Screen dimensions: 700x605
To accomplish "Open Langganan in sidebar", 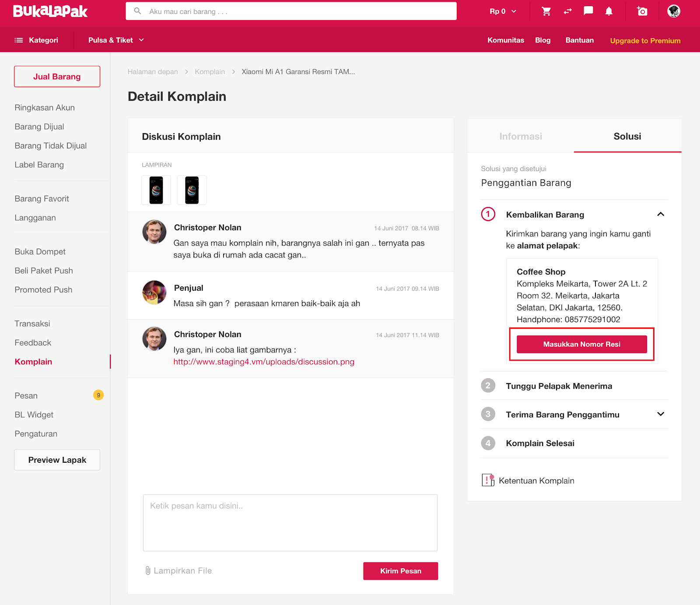I will pyautogui.click(x=35, y=218).
